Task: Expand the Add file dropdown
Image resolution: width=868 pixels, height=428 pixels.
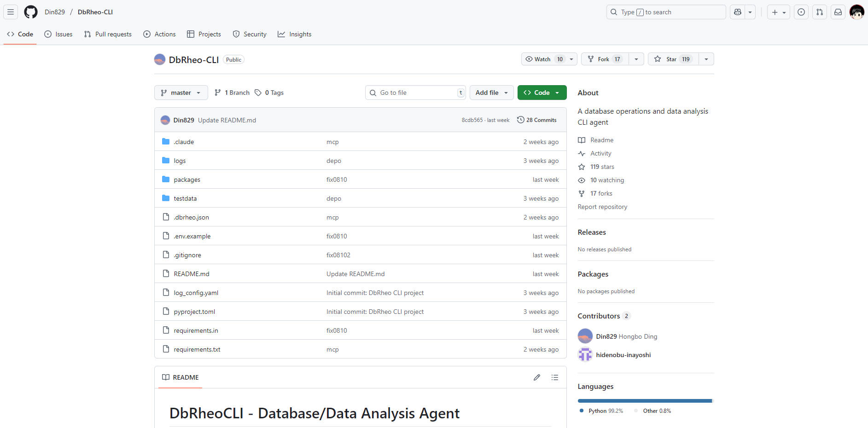Action: pyautogui.click(x=491, y=93)
